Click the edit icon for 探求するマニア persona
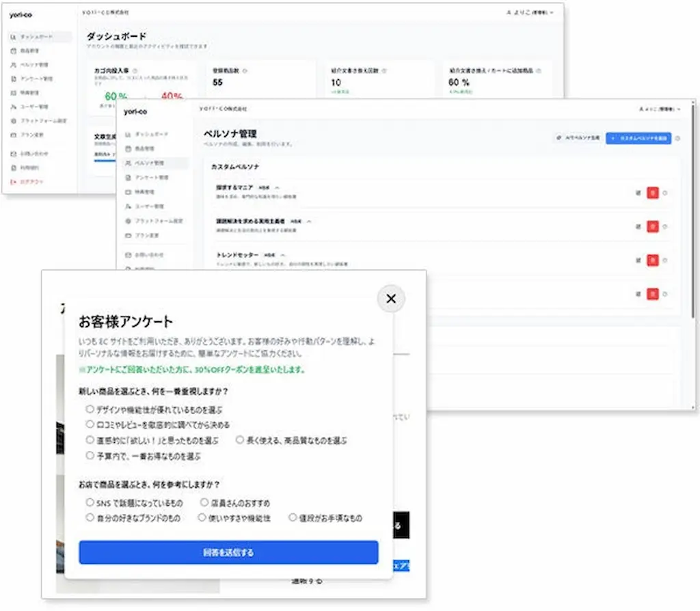The height and width of the screenshot is (611, 700). 638,193
